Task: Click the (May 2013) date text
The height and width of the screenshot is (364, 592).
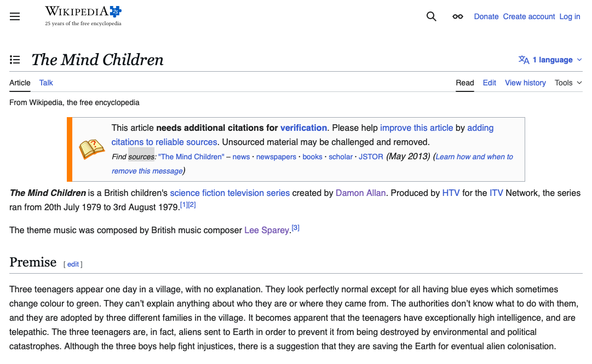Action: [x=408, y=157]
